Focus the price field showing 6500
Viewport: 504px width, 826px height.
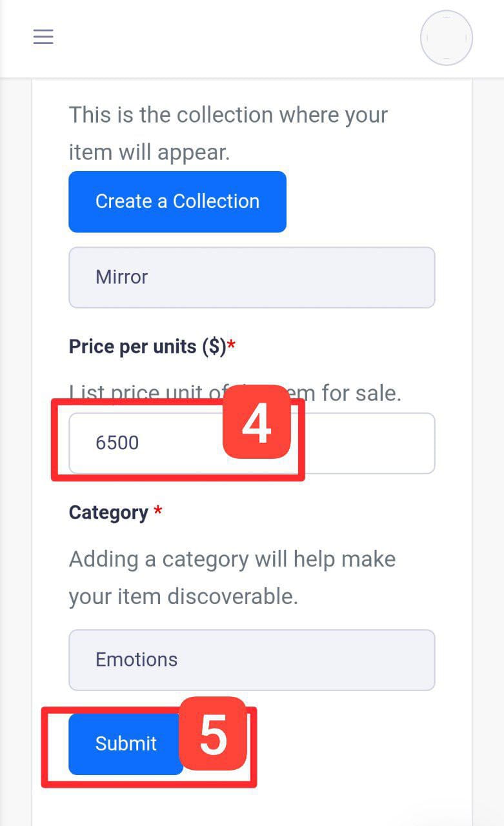coord(161,444)
